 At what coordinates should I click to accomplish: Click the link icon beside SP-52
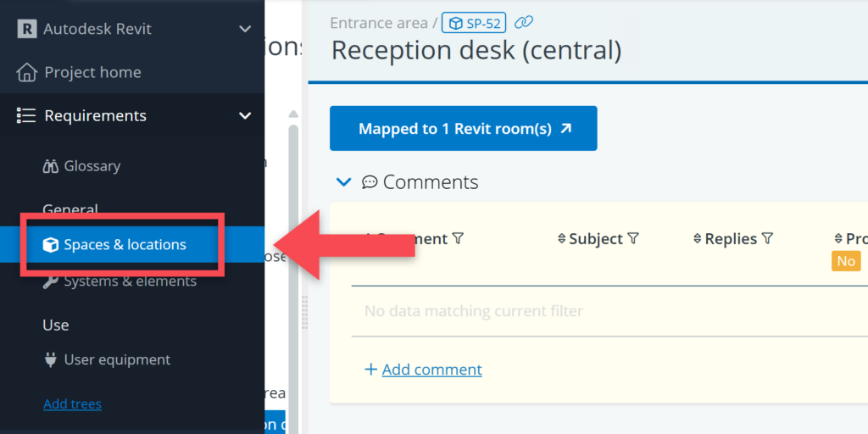pyautogui.click(x=525, y=22)
